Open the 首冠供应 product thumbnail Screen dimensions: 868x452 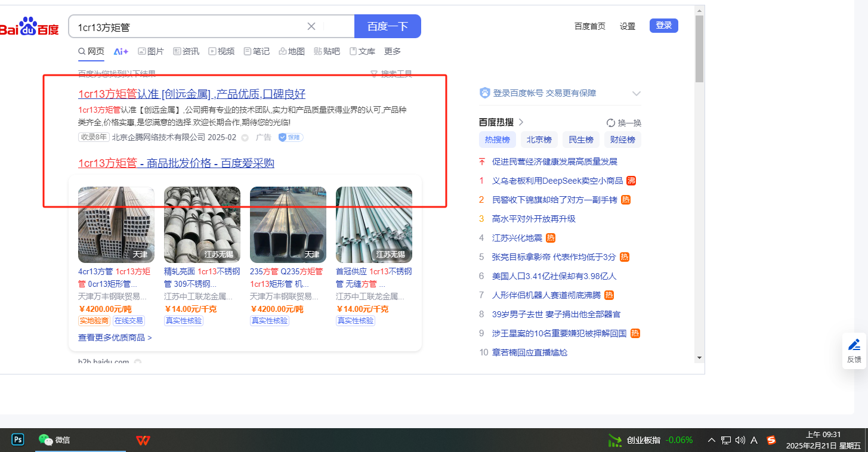point(374,225)
